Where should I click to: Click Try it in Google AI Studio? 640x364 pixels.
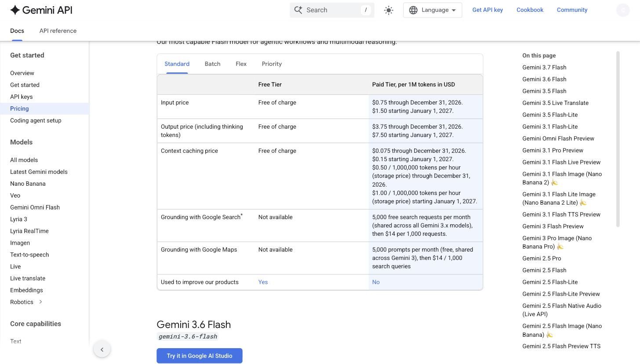200,356
